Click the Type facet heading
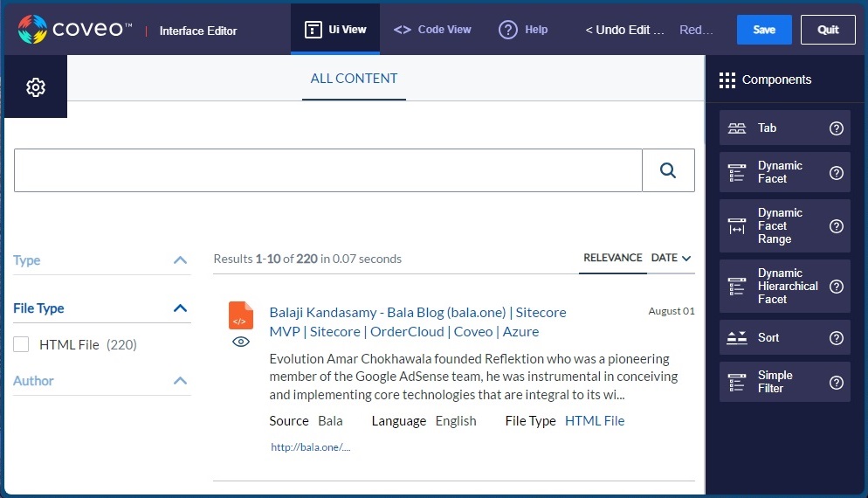The height and width of the screenshot is (498, 868). point(26,259)
